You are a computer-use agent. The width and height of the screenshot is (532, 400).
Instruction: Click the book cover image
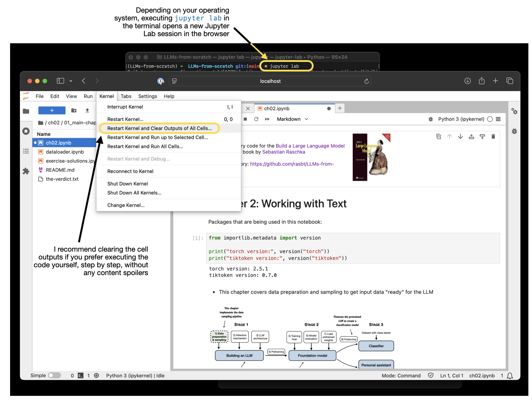click(371, 157)
